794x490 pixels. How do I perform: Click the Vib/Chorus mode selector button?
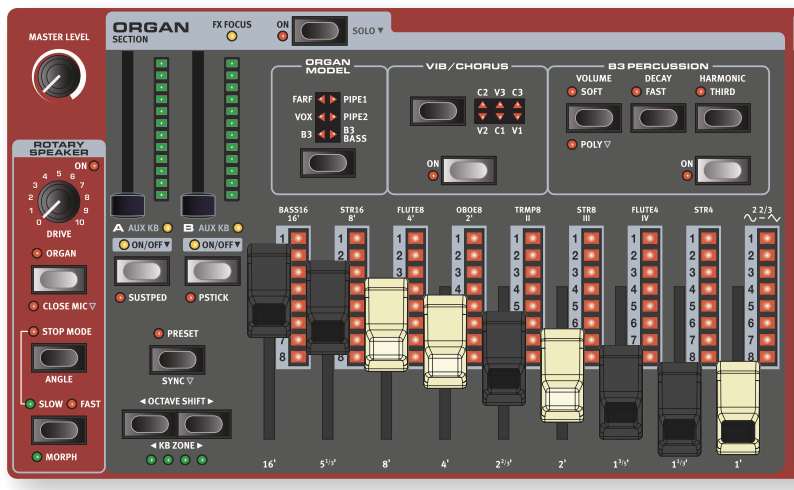pos(438,111)
